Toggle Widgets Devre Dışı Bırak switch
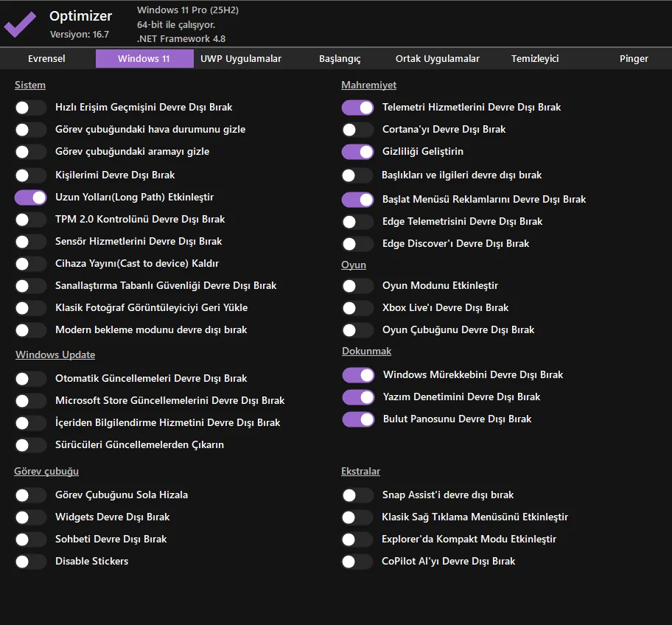This screenshot has width=672, height=625. pos(30,517)
